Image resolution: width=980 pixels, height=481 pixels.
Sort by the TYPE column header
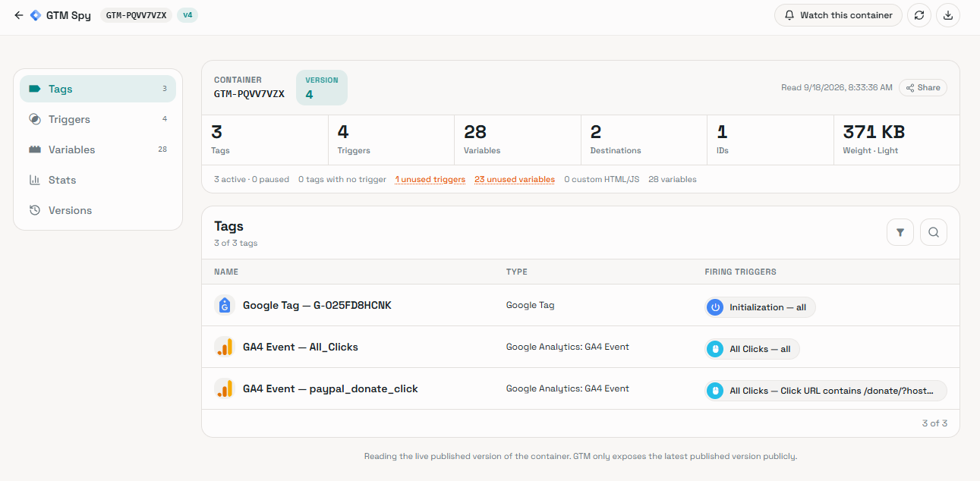(517, 272)
